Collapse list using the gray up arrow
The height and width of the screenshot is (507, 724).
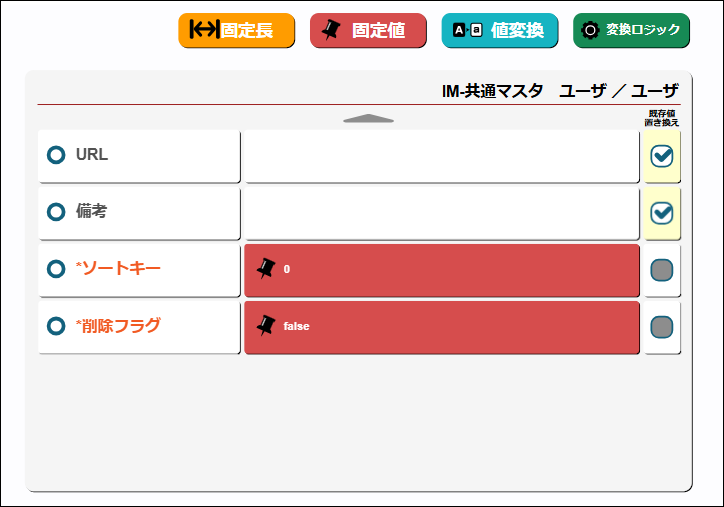pos(368,119)
